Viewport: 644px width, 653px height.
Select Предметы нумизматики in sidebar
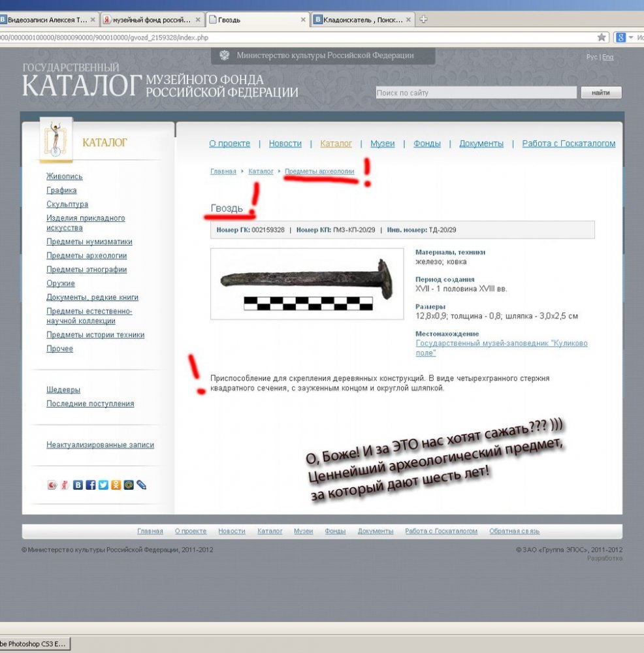[89, 242]
